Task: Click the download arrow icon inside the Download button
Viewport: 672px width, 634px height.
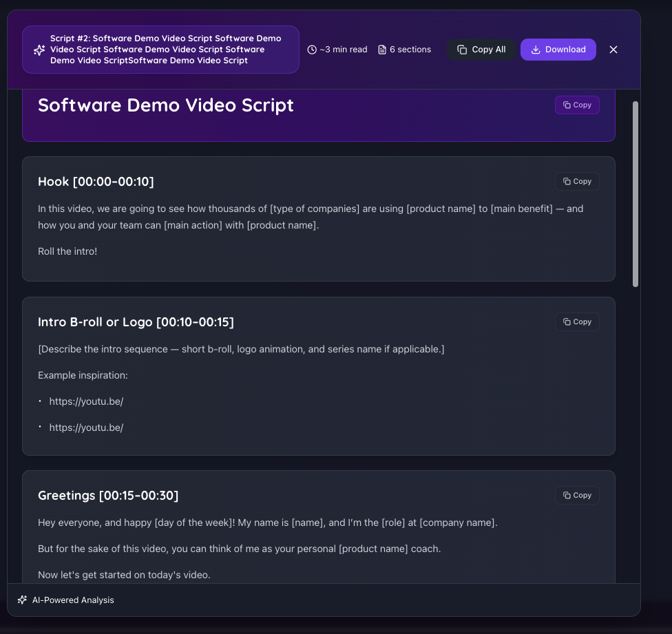Action: point(535,49)
